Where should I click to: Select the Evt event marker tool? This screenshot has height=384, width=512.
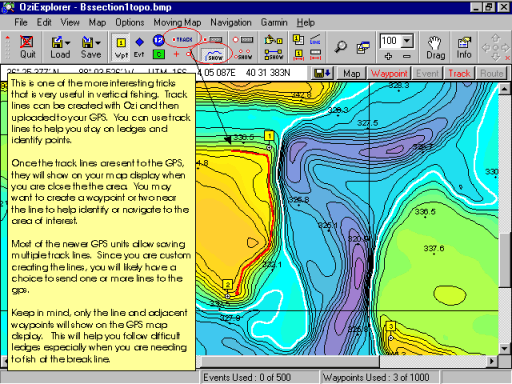pos(139,47)
